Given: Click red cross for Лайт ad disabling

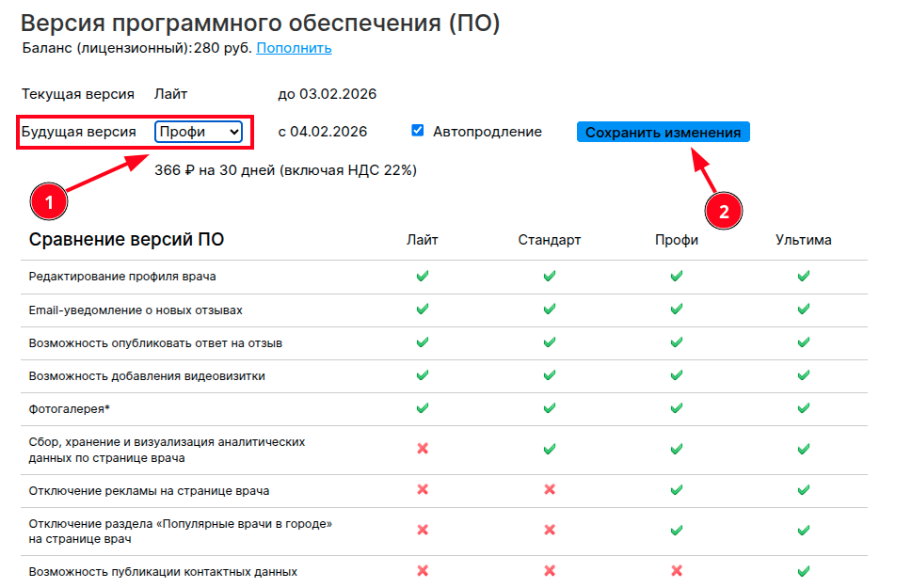Looking at the screenshot, I should 423,490.
